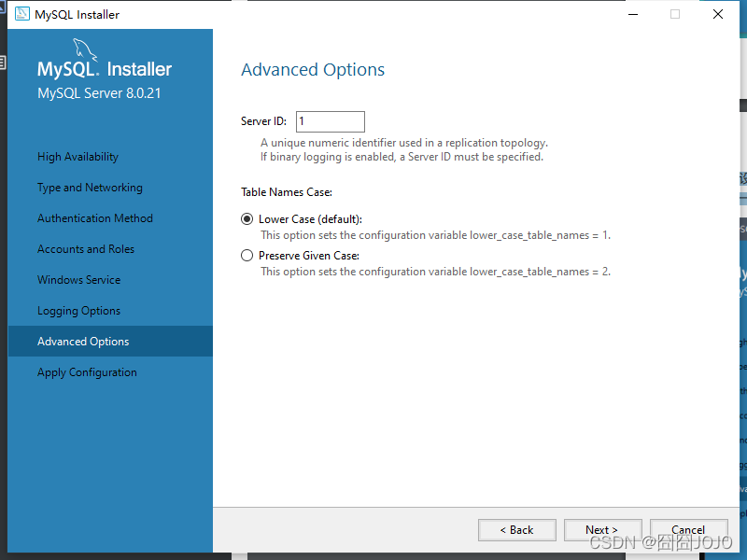Go to High Availability step
Image resolution: width=747 pixels, height=560 pixels.
point(78,157)
